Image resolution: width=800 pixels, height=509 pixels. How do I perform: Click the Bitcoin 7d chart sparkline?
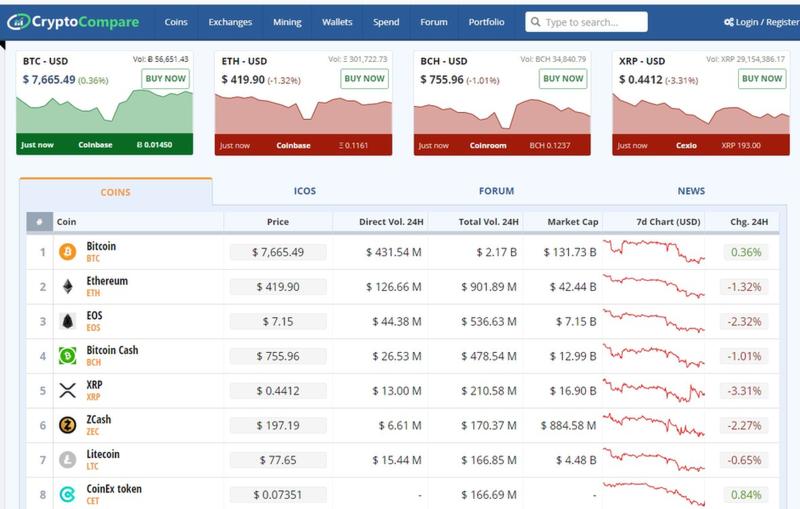tap(654, 251)
